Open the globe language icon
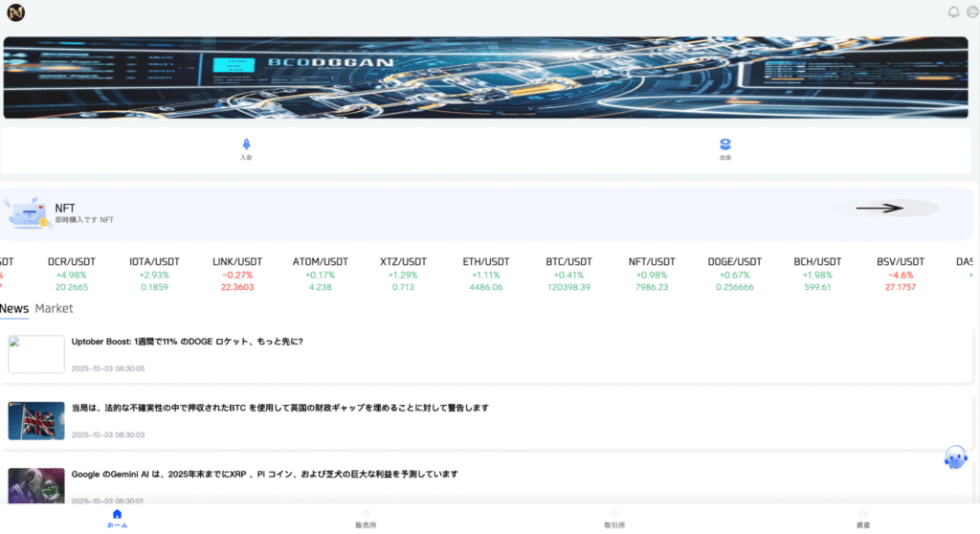This screenshot has height=534, width=980. pyautogui.click(x=972, y=12)
